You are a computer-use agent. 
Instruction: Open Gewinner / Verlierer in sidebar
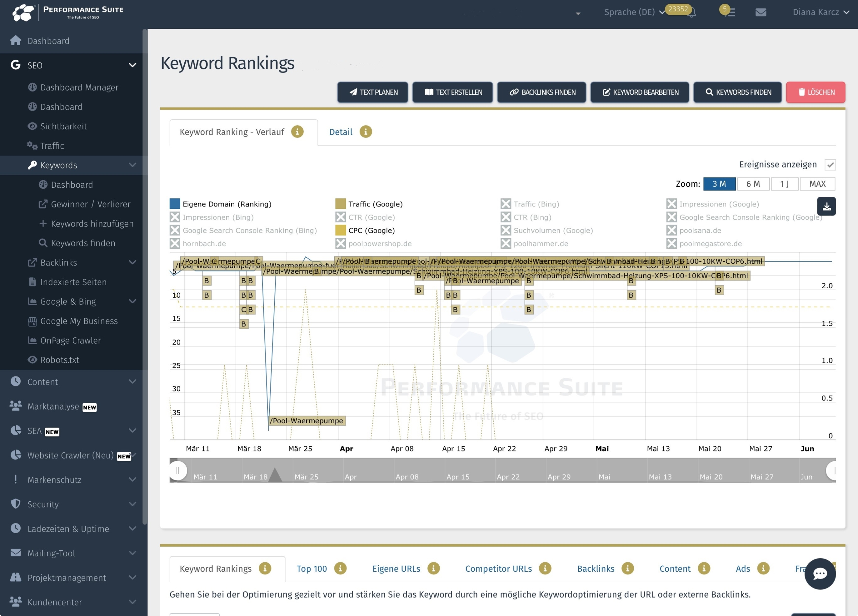(x=90, y=204)
